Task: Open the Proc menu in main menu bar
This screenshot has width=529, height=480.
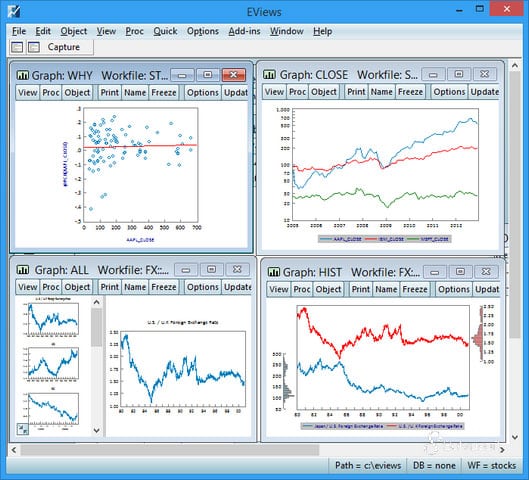Action: [x=134, y=31]
